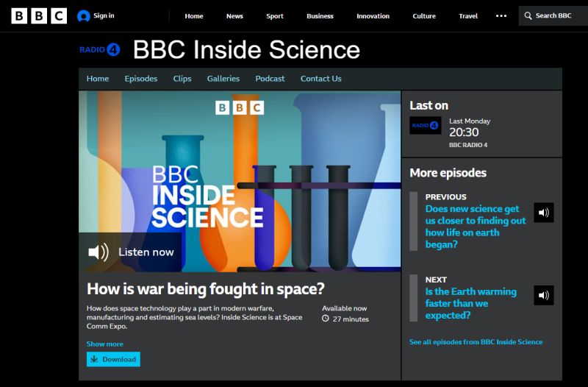Play the next episode speaker icon
Viewport: 588px width, 387px height.
point(544,295)
